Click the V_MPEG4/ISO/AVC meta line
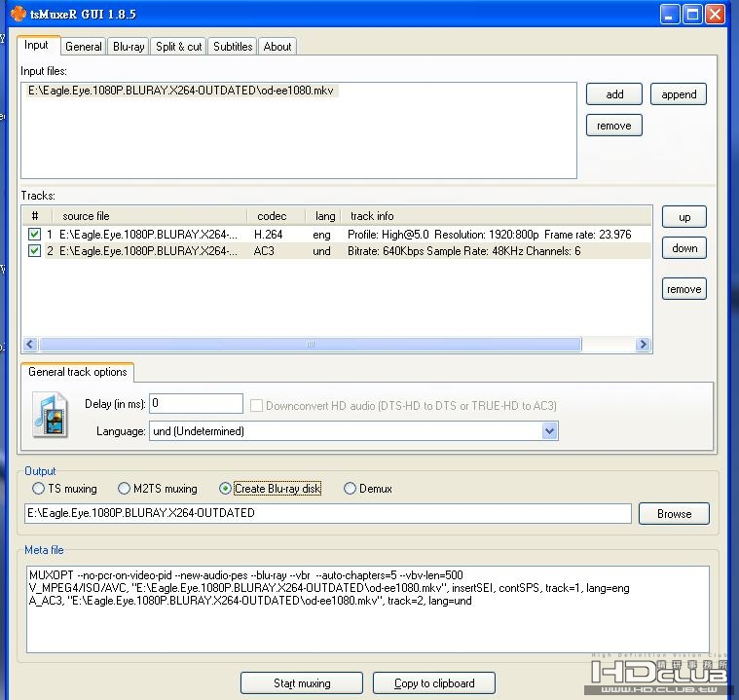 coord(329,588)
